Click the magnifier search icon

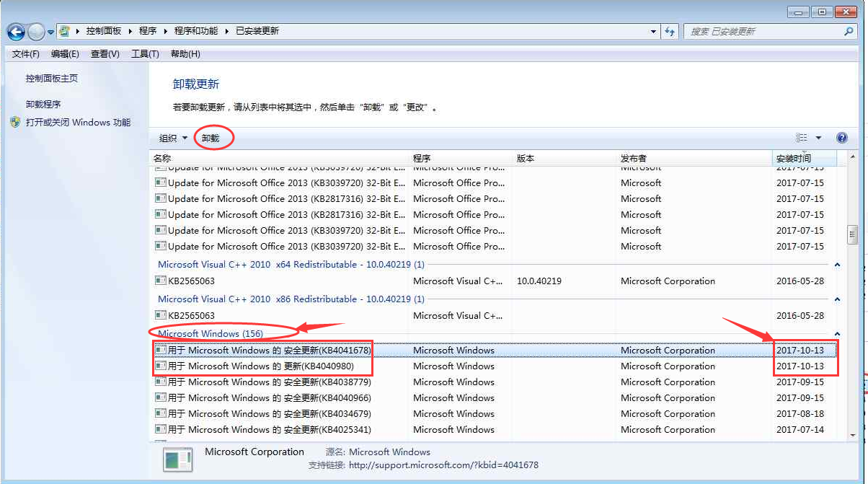(x=849, y=32)
